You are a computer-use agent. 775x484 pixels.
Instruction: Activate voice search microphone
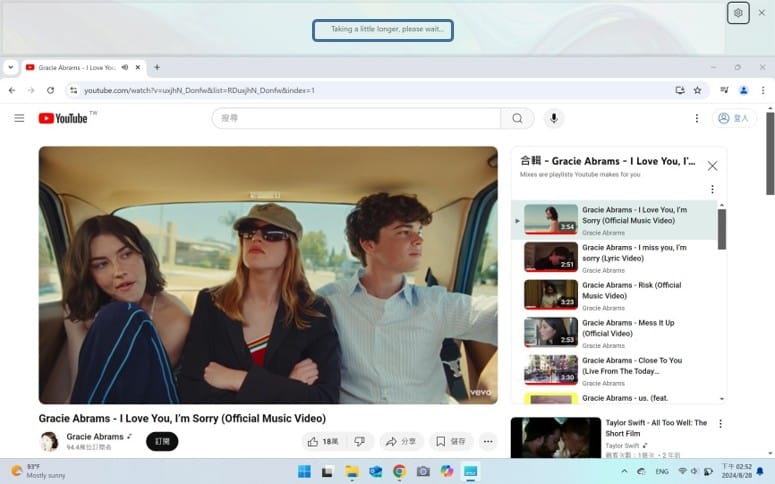point(554,118)
